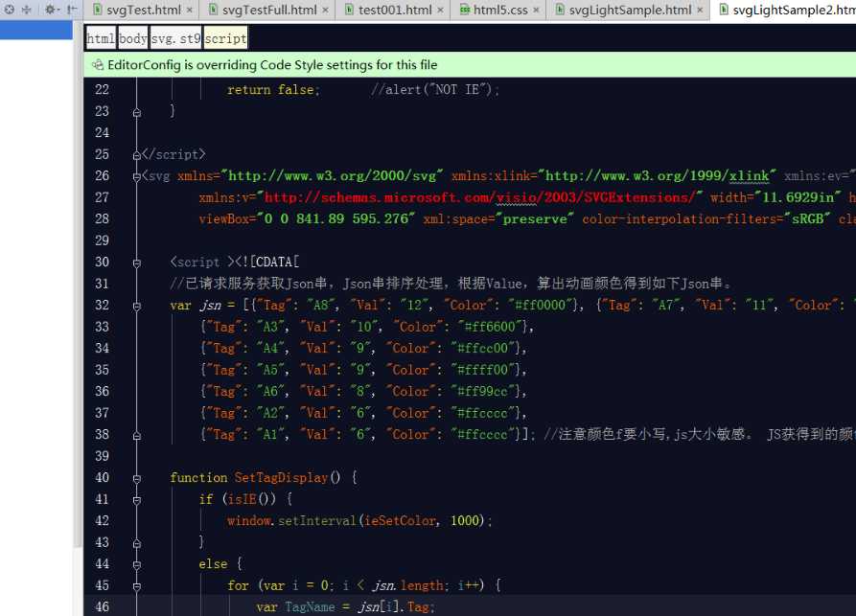This screenshot has width=856, height=616.
Task: Click the 'return false;' statement on line 22
Action: (x=273, y=89)
